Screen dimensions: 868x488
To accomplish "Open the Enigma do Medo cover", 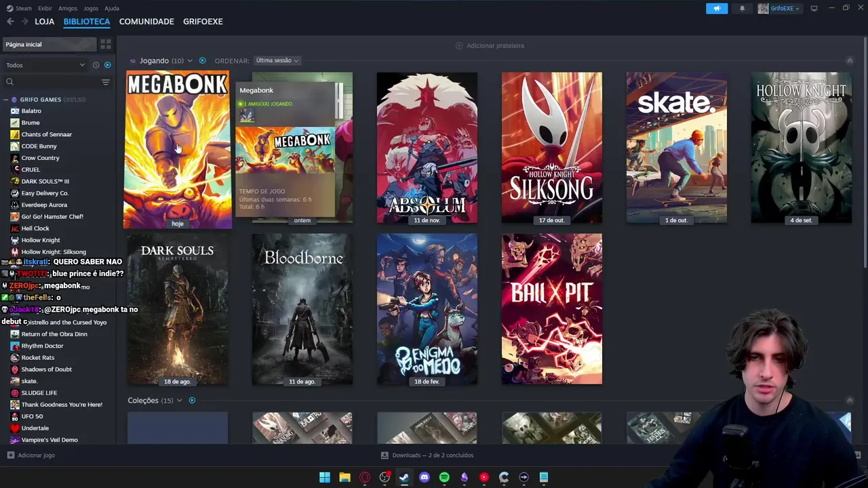I will 427,309.
